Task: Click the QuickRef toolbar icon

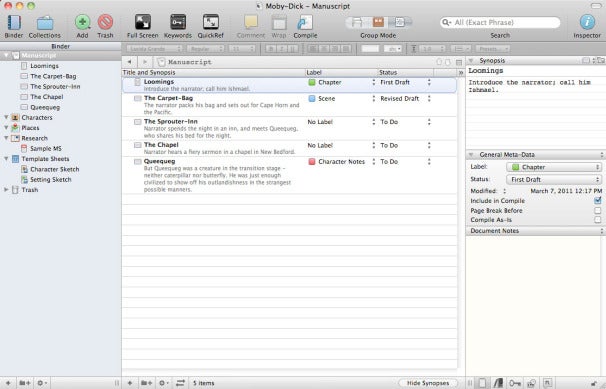Action: tap(211, 22)
